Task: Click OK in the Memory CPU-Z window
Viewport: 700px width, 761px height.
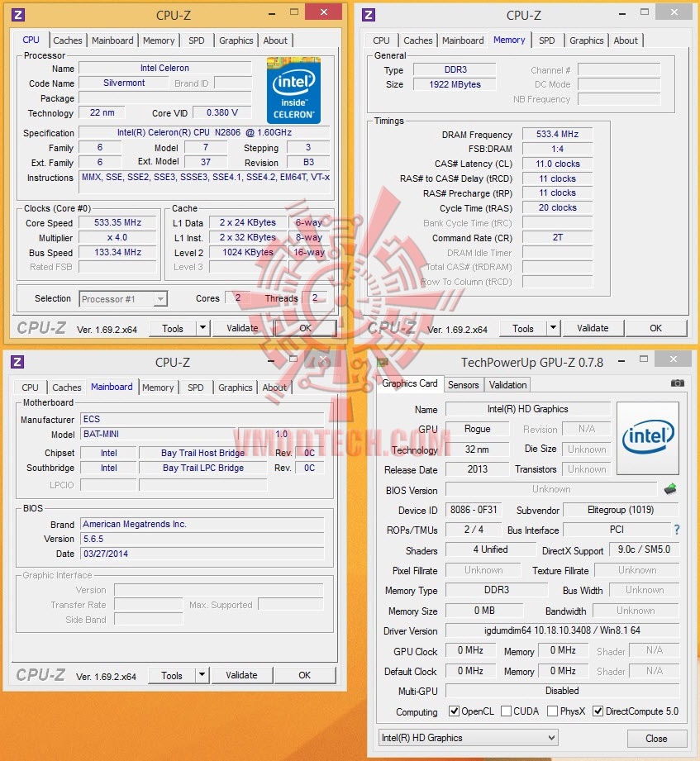Action: (656, 328)
